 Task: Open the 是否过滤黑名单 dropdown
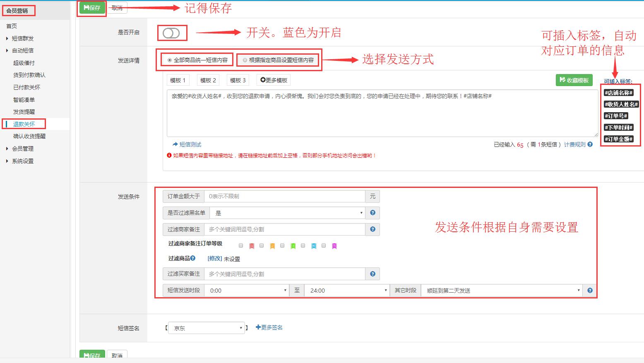(x=287, y=213)
